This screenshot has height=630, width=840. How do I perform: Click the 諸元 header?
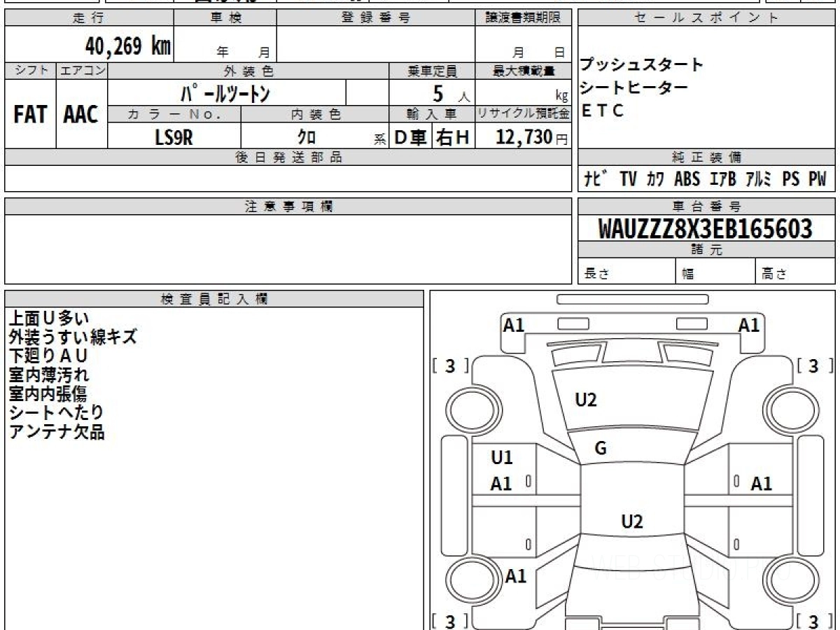(706, 250)
